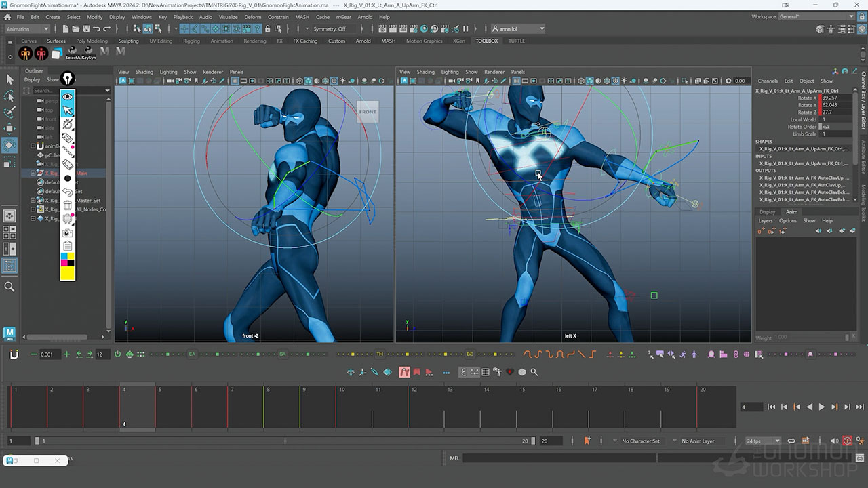Select the Paint Selection brush tool

pyautogui.click(x=9, y=113)
